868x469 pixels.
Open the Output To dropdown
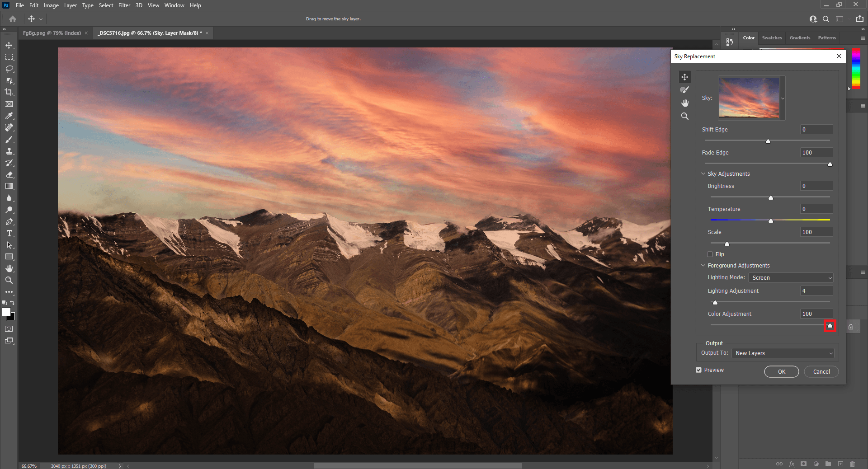[x=783, y=353]
